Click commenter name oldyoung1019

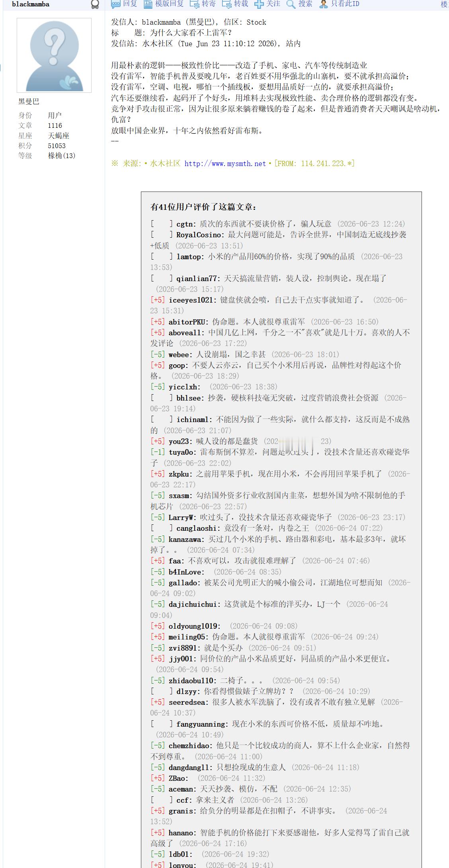coord(193,626)
